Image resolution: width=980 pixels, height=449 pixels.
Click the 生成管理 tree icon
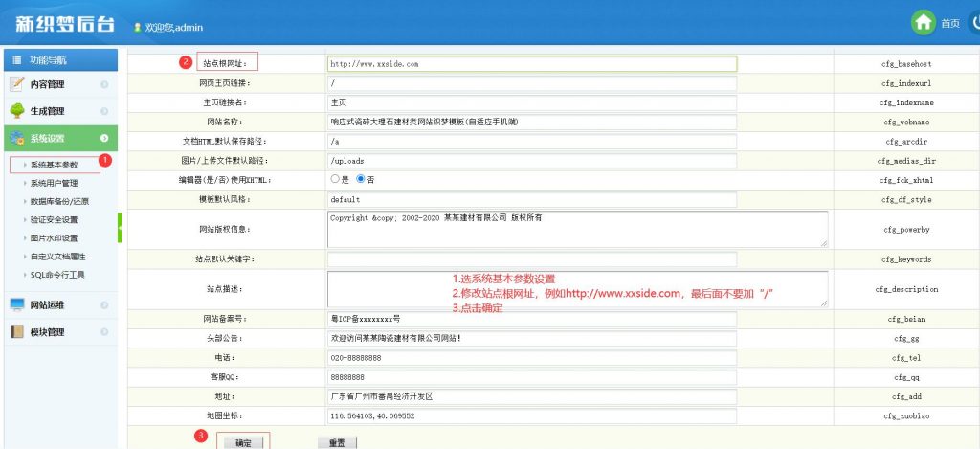17,111
